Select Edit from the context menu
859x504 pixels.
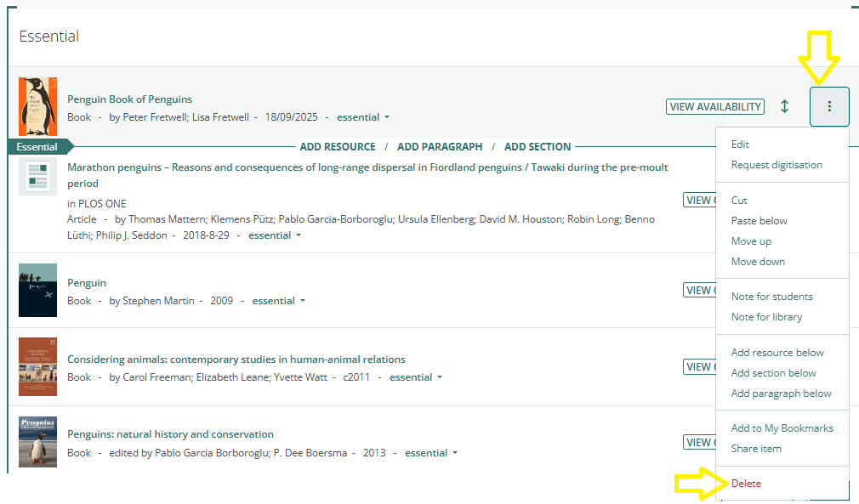pos(740,144)
